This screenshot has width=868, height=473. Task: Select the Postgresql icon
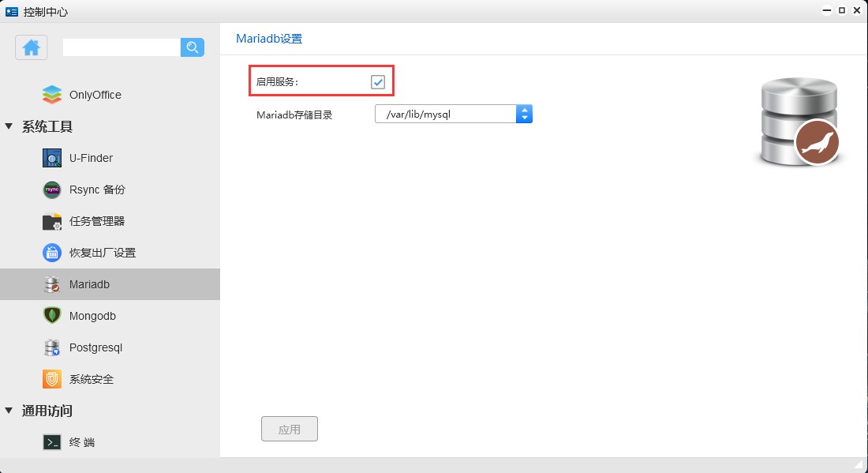[51, 347]
